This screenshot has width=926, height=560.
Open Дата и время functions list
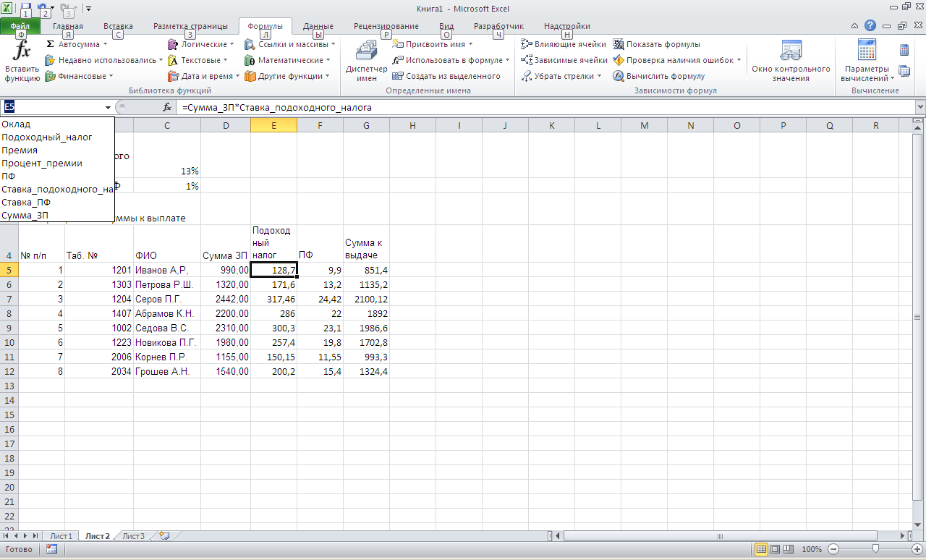coord(203,76)
